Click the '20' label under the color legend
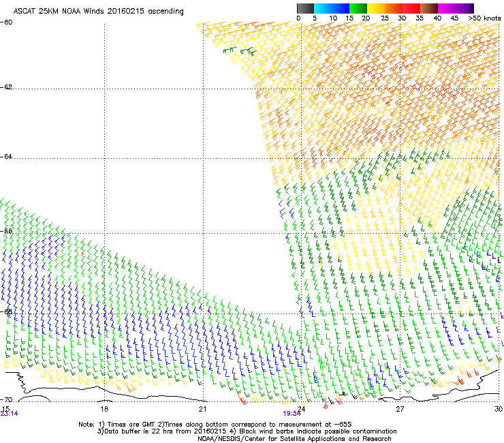 click(x=366, y=18)
